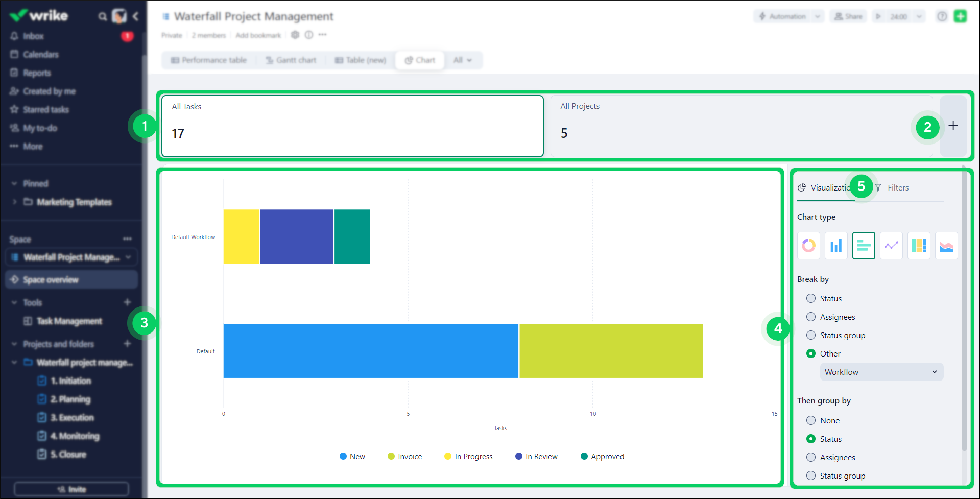
Task: Expand the All views dropdown
Action: pyautogui.click(x=463, y=60)
